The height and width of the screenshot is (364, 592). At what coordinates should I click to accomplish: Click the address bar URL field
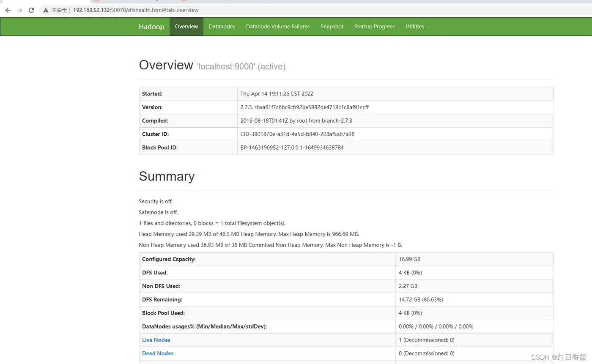(x=135, y=10)
